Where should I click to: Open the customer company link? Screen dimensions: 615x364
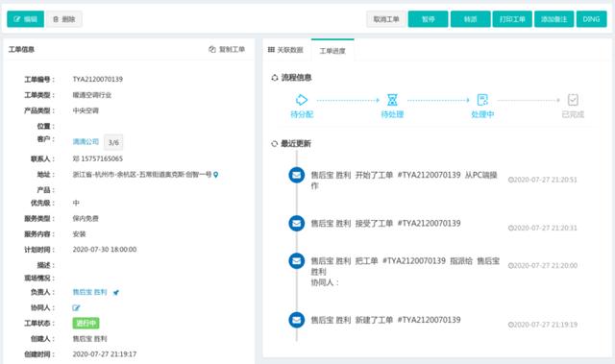coord(86,142)
